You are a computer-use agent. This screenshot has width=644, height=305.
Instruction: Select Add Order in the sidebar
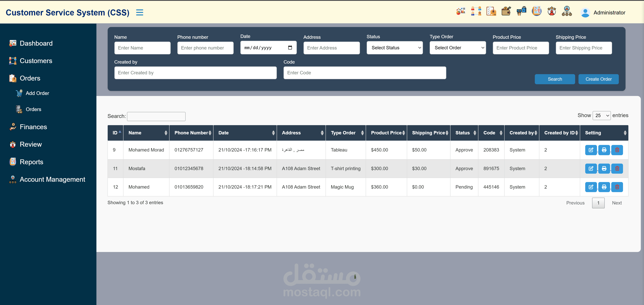[x=37, y=93]
